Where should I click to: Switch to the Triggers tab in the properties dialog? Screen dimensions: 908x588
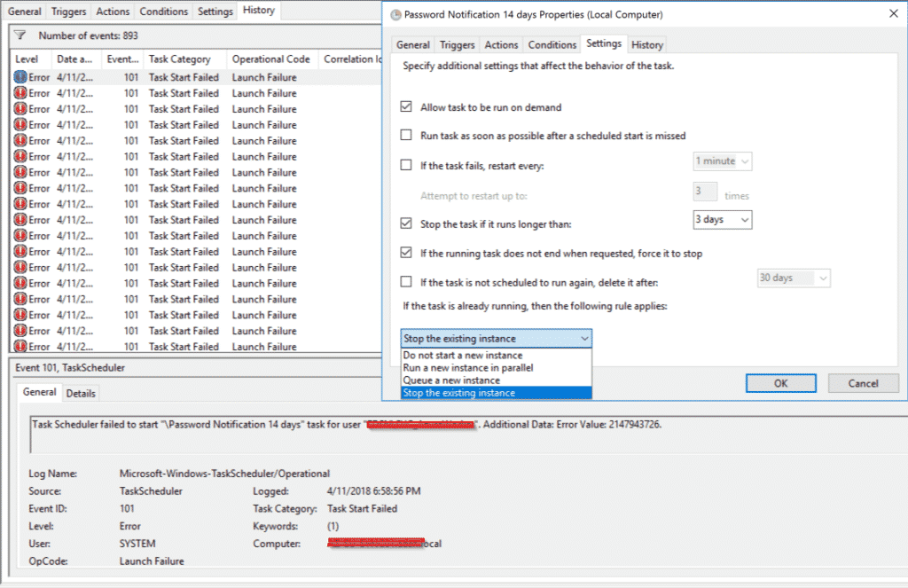[457, 43]
